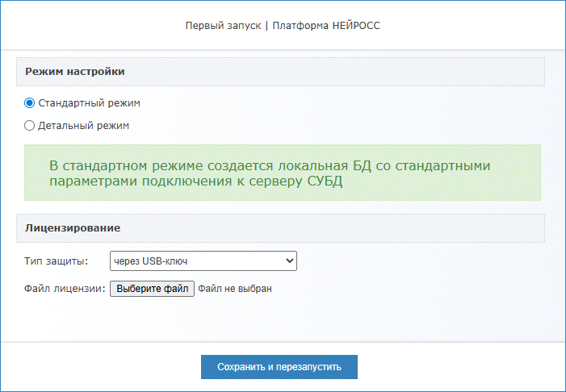Image resolution: width=566 pixels, height=392 pixels.
Task: Expand the protection type combo box arrow
Action: tap(289, 261)
